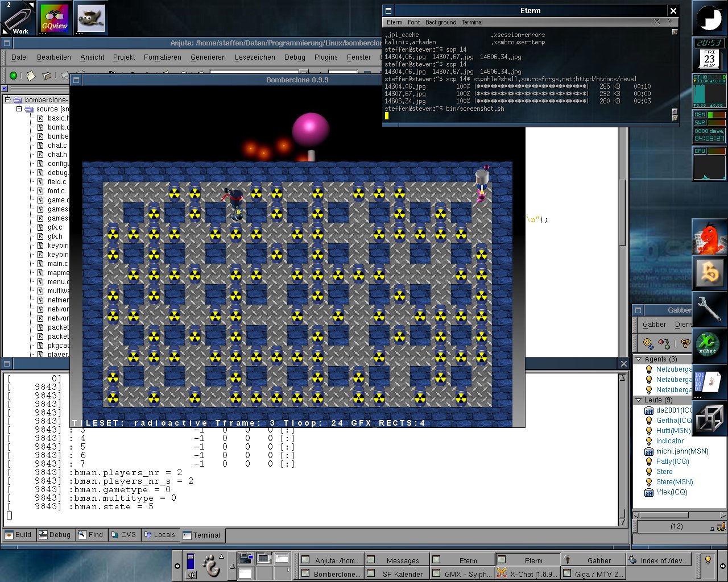The width and height of the screenshot is (728, 582).
Task: Switch to the Locals tab
Action: click(x=159, y=535)
